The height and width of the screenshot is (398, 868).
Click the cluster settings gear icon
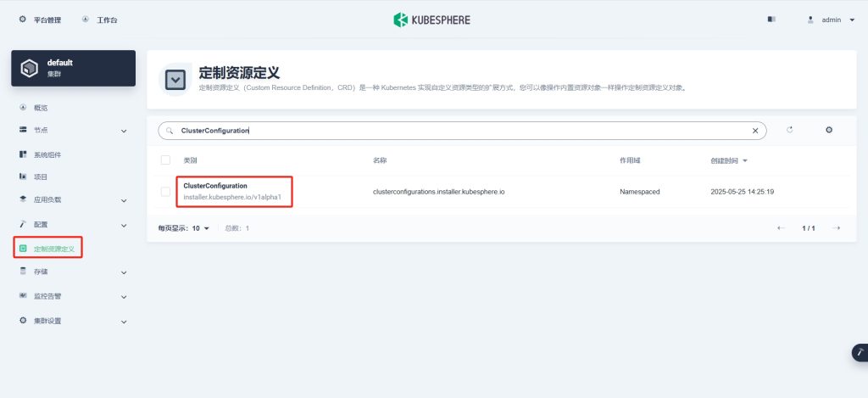click(x=23, y=321)
